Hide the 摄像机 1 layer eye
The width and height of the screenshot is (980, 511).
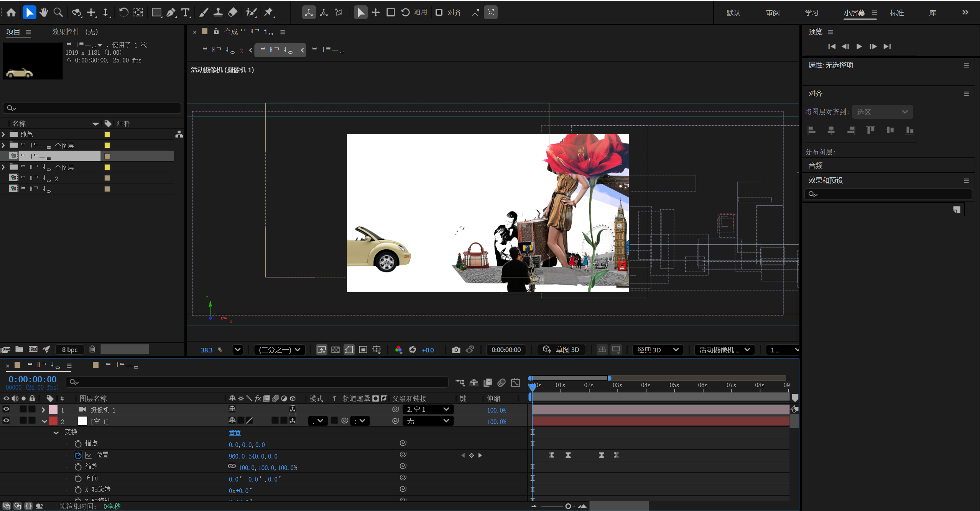pyautogui.click(x=6, y=409)
